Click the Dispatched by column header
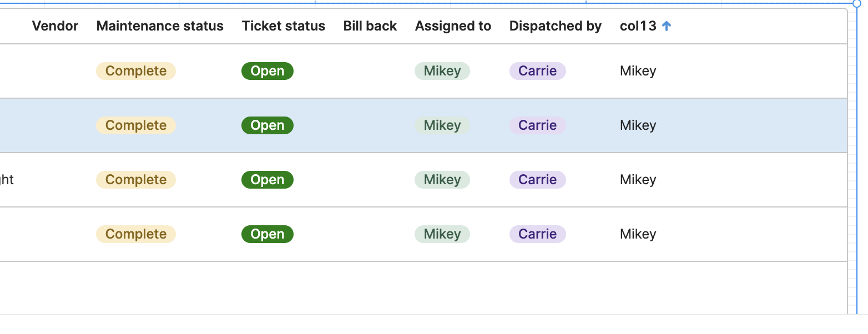 pos(556,26)
